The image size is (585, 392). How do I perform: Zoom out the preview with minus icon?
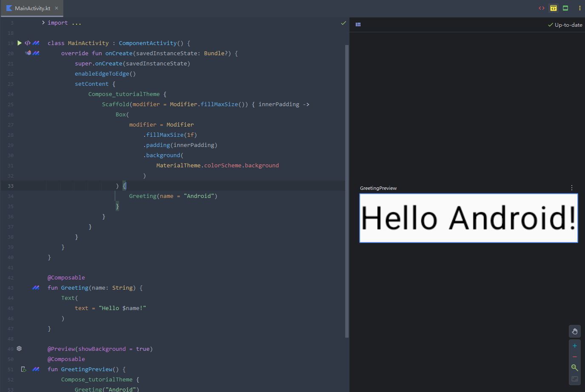(574, 357)
